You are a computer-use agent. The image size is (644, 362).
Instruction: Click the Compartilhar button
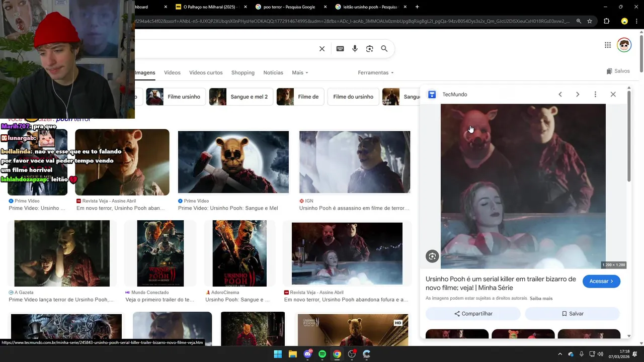(x=473, y=314)
